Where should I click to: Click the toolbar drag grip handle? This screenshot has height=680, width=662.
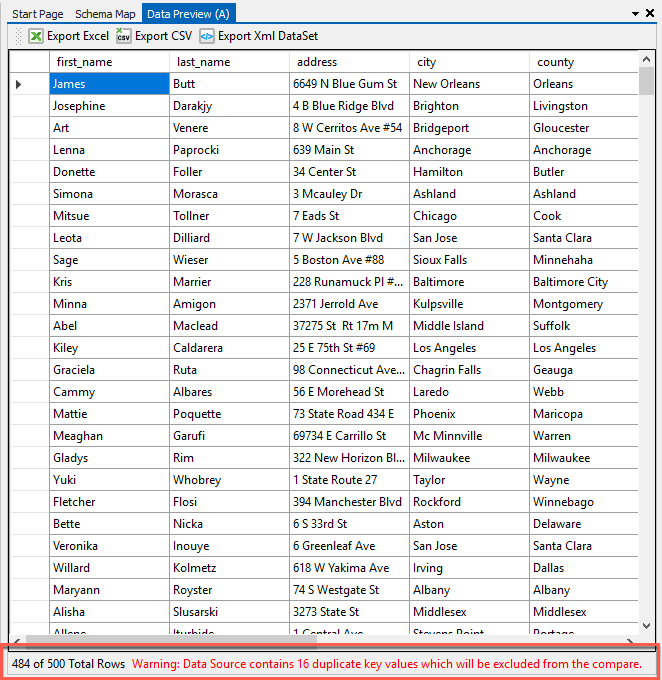coord(18,36)
